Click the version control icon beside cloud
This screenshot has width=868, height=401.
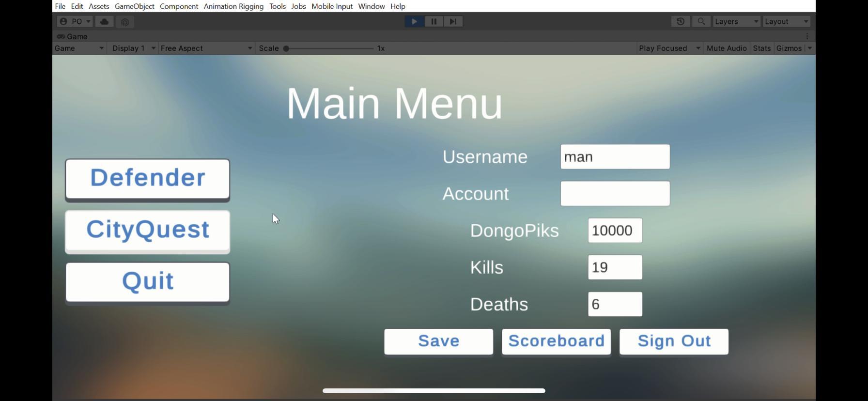click(x=125, y=22)
